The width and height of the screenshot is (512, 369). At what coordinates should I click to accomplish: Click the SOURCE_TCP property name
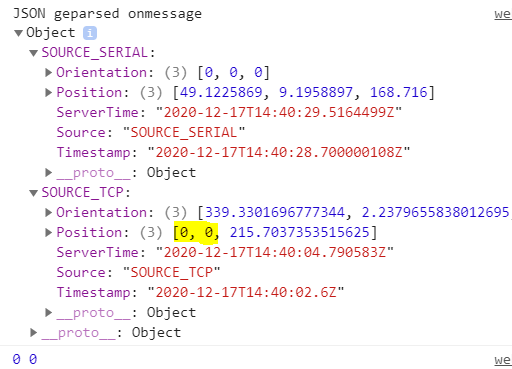point(82,193)
